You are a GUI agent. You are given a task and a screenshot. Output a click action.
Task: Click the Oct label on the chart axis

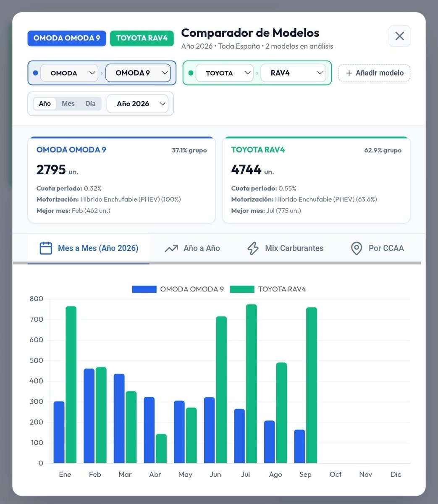click(x=336, y=474)
